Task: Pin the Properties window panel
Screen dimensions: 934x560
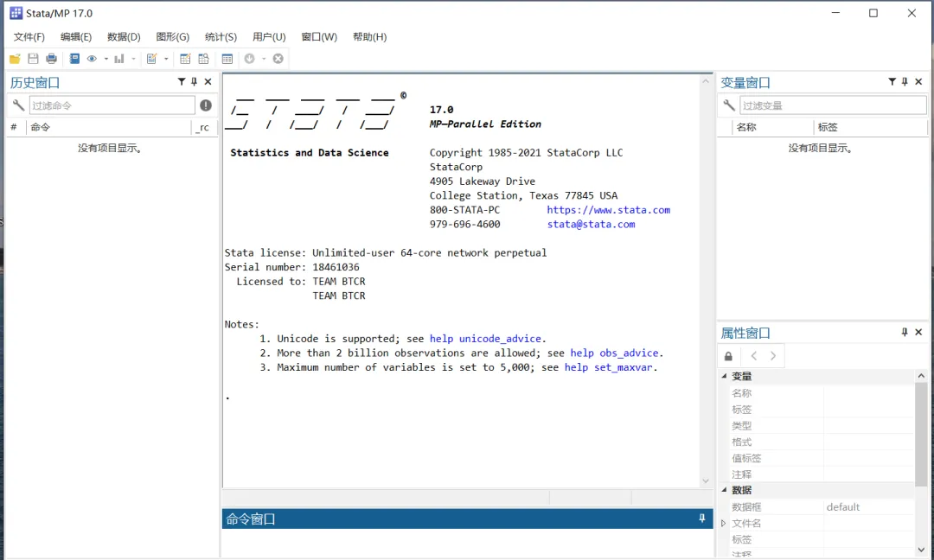Action: [x=905, y=332]
